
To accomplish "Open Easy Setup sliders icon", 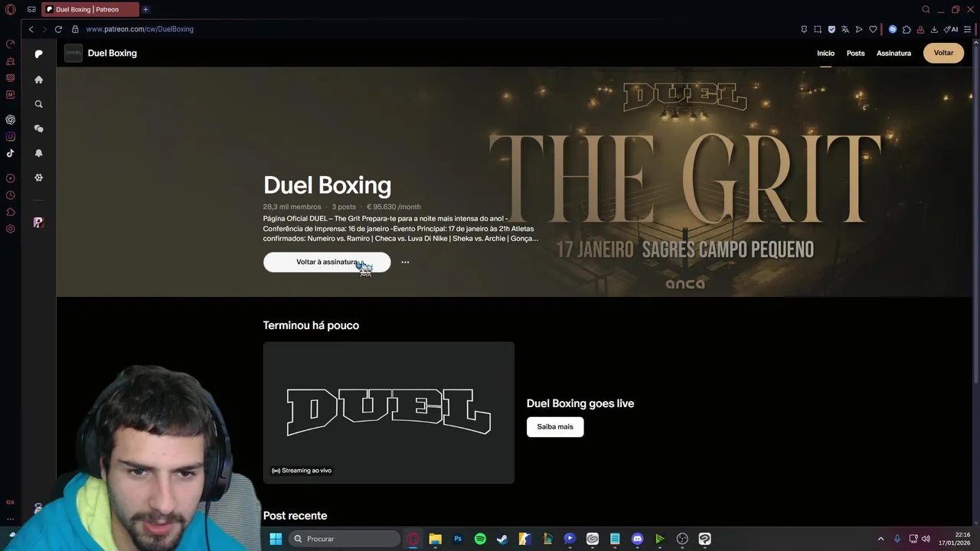I will pos(968,29).
